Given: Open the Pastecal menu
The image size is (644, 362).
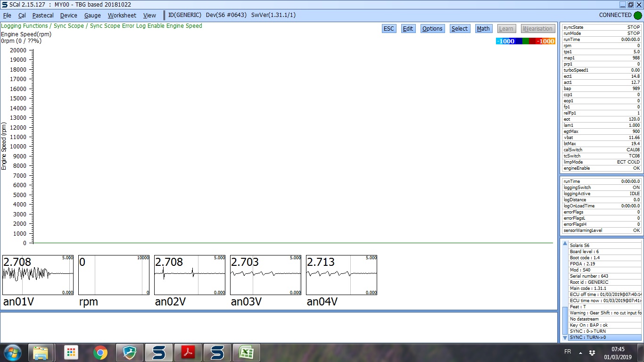Looking at the screenshot, I should [43, 16].
